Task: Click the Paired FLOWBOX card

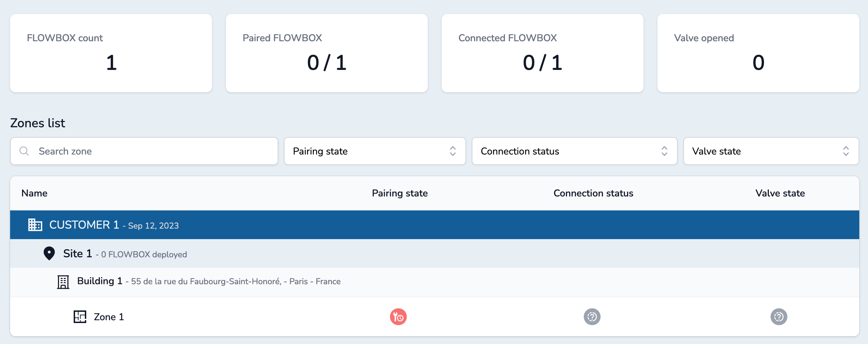Action: [327, 53]
